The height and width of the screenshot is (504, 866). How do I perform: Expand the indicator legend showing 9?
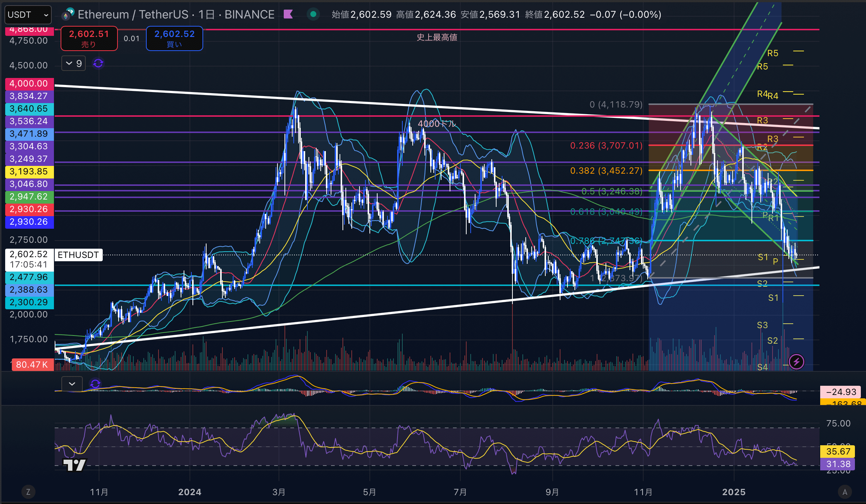(x=74, y=64)
